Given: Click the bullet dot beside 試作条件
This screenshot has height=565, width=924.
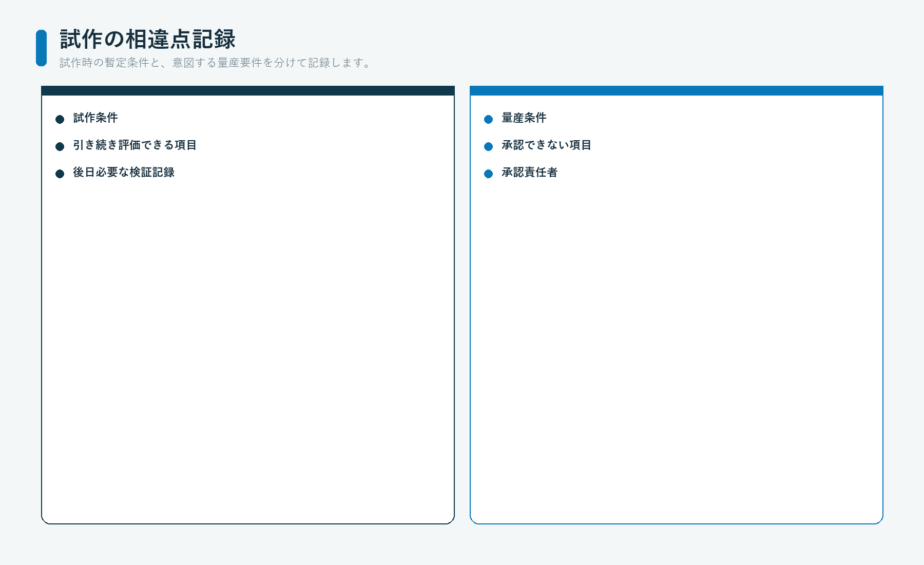Looking at the screenshot, I should click(60, 119).
